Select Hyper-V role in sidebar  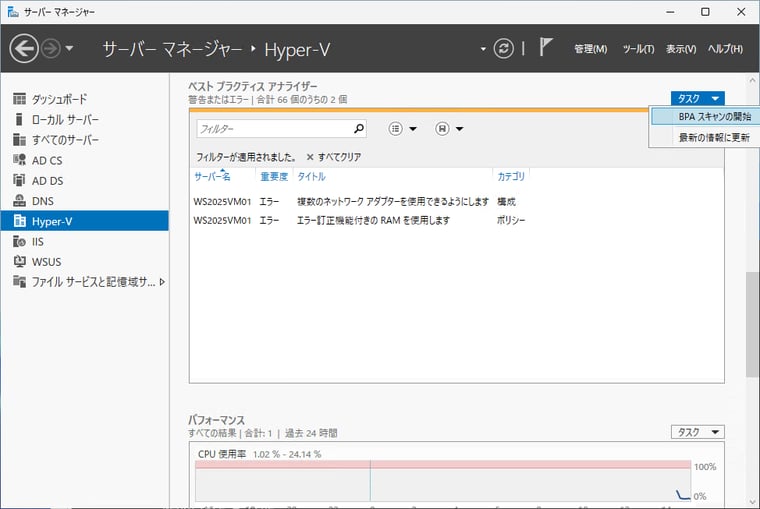(85, 221)
